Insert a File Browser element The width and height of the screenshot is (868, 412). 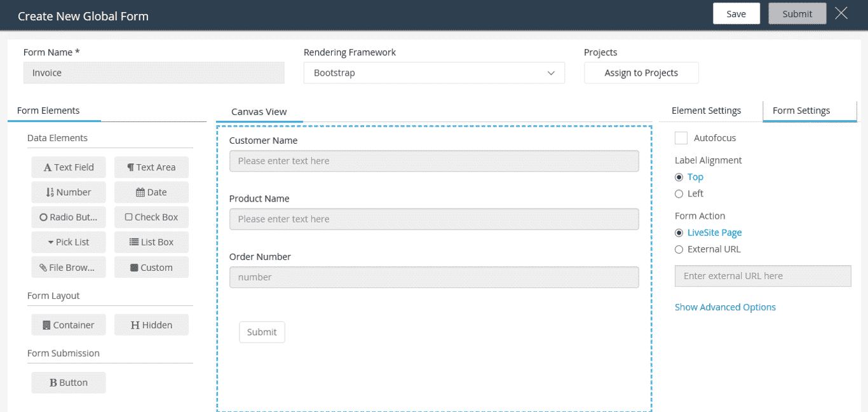click(x=68, y=267)
